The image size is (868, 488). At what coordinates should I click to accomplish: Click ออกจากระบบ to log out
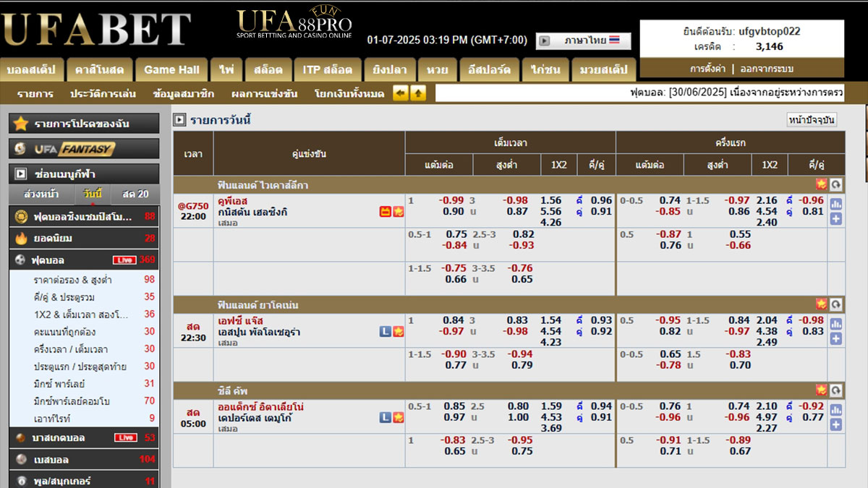[766, 69]
